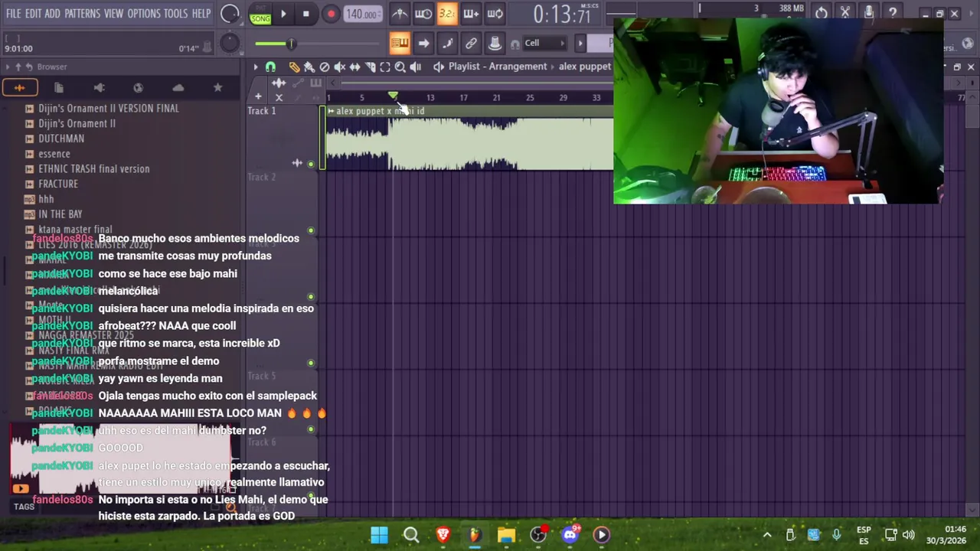Toggle typing keyboard to piano icon
980x551 pixels.
point(400,44)
